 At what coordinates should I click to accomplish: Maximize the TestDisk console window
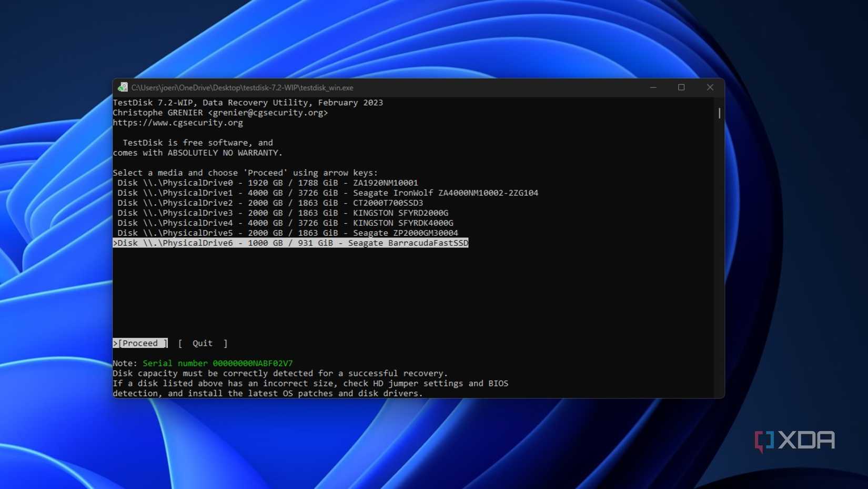click(x=681, y=87)
